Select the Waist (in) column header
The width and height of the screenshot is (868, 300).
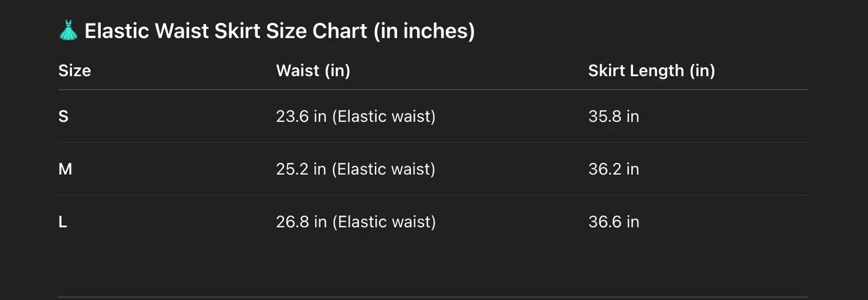click(313, 70)
